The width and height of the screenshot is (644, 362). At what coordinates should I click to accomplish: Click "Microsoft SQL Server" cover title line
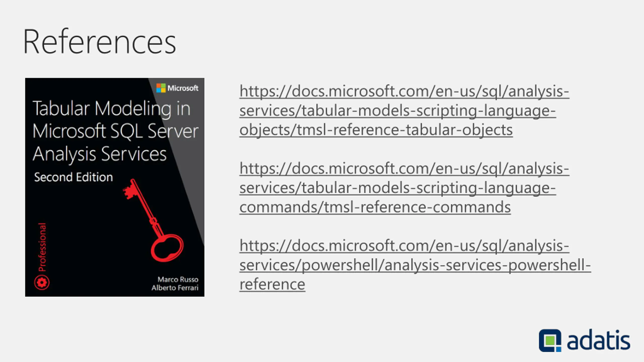(115, 131)
